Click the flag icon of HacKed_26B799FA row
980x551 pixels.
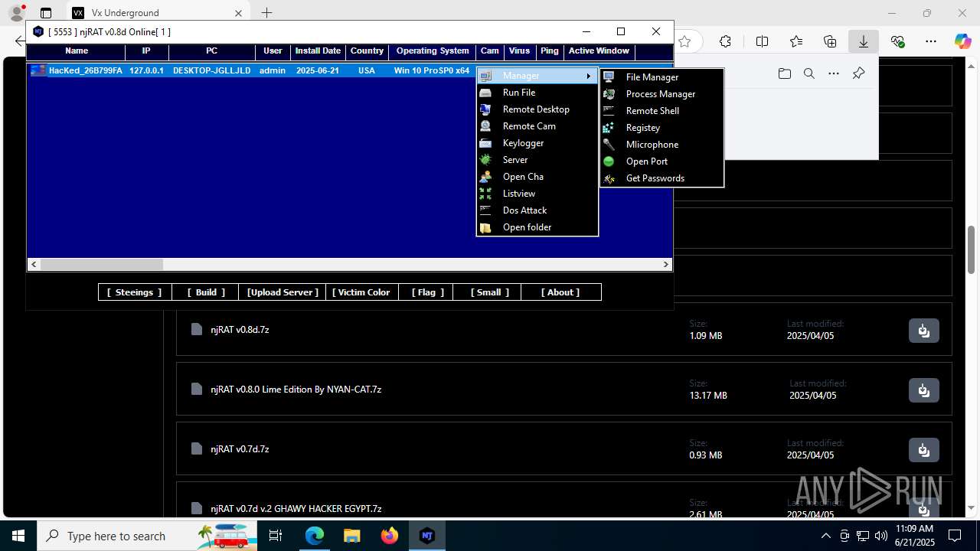(38, 70)
